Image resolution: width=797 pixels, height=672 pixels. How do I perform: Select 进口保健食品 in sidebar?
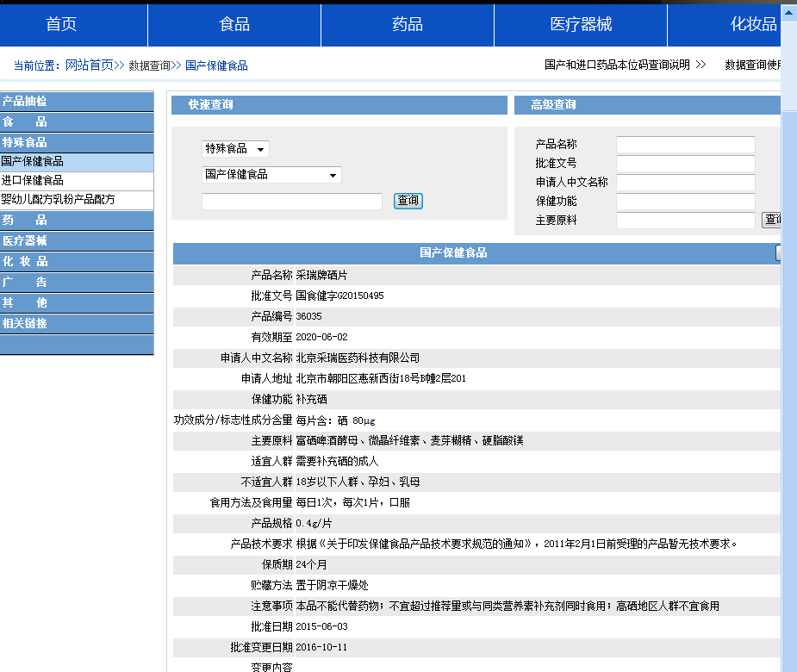point(77,180)
